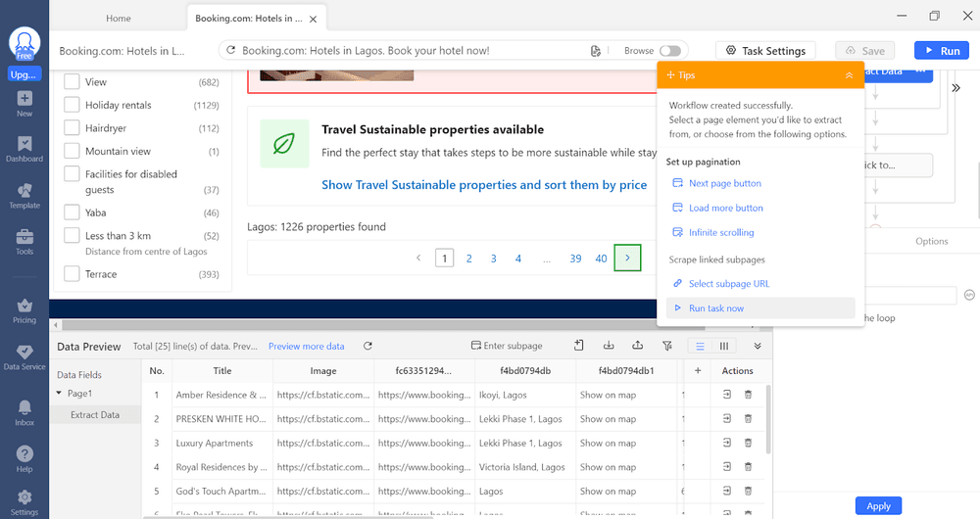Go to next results page arrow
This screenshot has width=980, height=519.
[627, 258]
